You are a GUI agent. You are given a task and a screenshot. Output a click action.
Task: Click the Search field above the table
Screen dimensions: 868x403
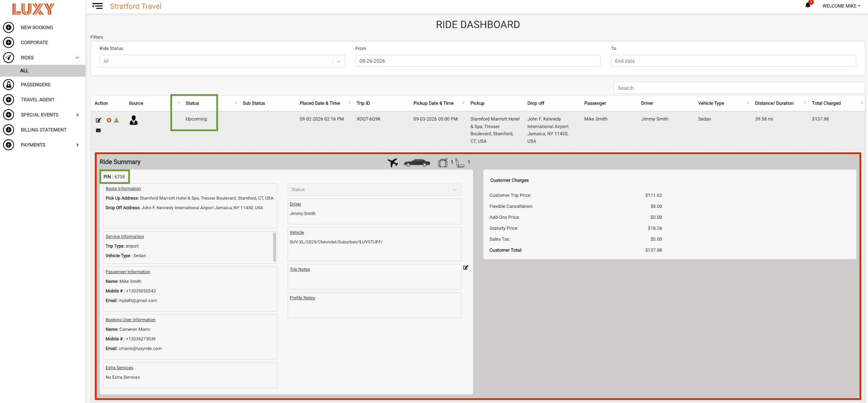739,88
